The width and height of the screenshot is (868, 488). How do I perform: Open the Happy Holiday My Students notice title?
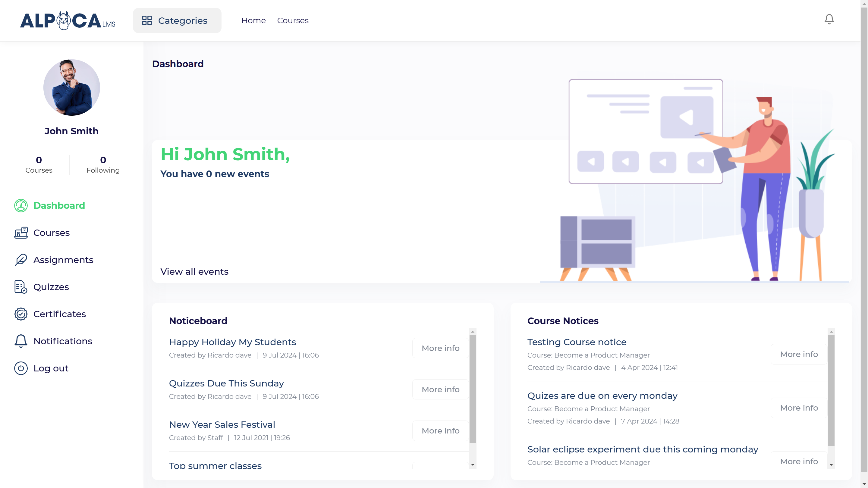point(232,342)
